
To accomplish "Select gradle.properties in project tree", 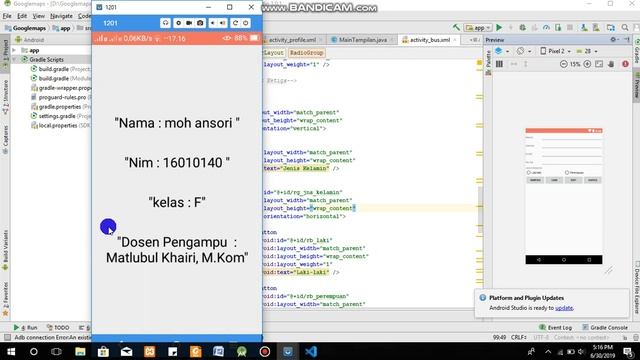I will tap(60, 107).
